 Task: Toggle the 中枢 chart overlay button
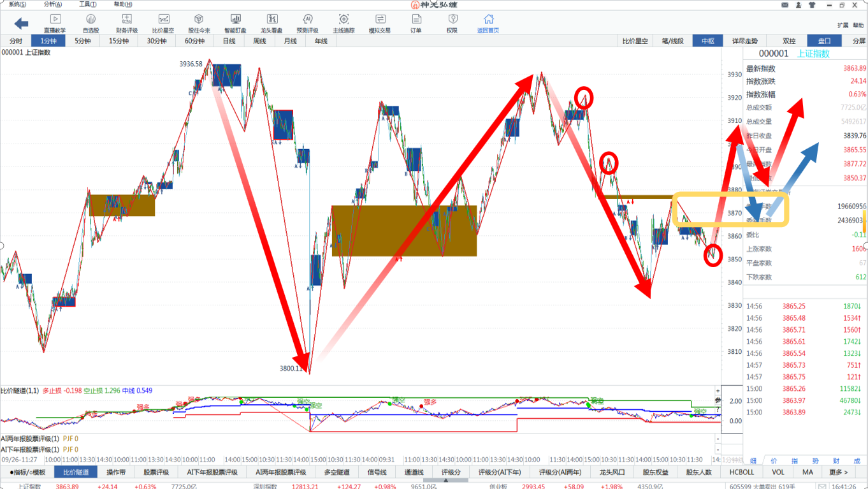pyautogui.click(x=707, y=41)
